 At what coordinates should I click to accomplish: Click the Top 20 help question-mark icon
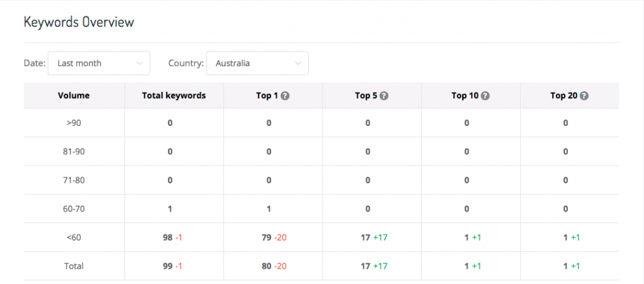(x=584, y=96)
